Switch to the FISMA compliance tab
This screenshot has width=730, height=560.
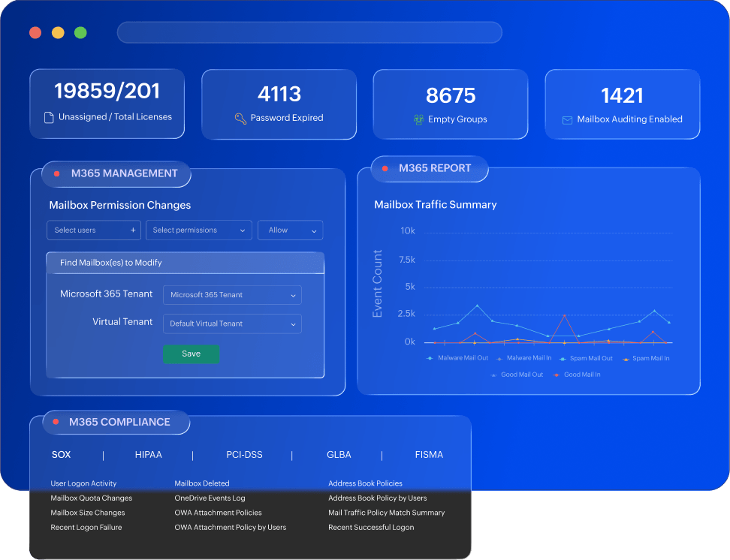pyautogui.click(x=429, y=455)
